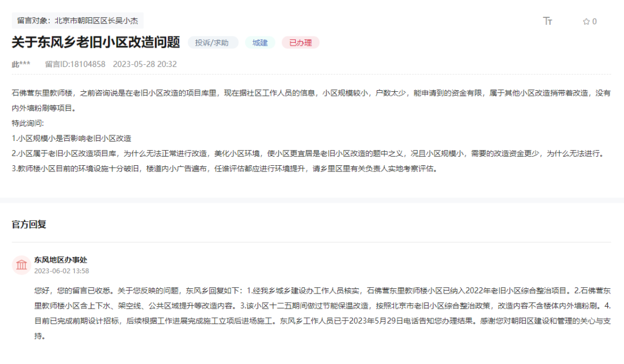Select the 投诉/求助 tag
The width and height of the screenshot is (624, 364).
tap(212, 43)
